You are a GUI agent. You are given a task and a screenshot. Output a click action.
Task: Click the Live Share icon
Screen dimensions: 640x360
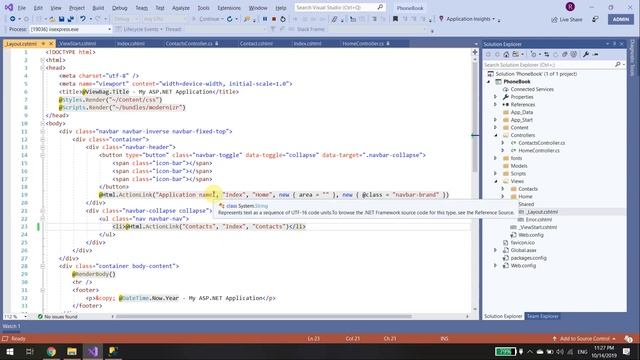tap(554, 20)
